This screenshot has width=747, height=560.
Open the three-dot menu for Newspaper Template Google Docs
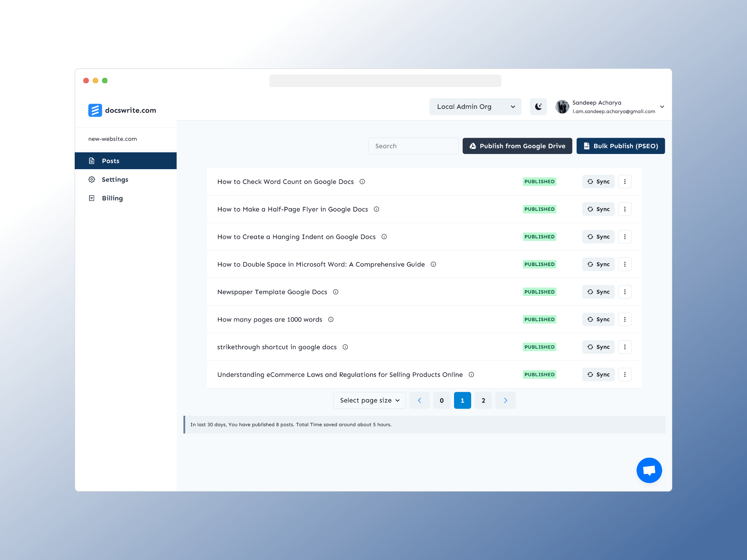tap(625, 292)
